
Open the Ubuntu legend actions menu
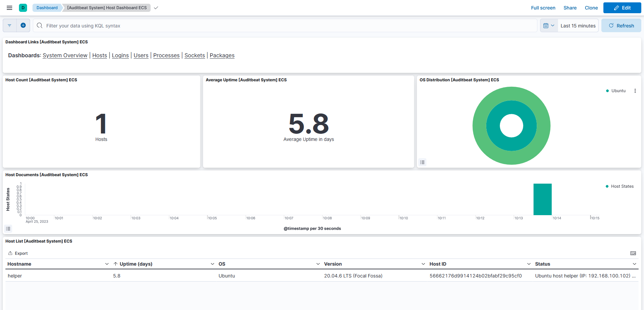pyautogui.click(x=635, y=91)
